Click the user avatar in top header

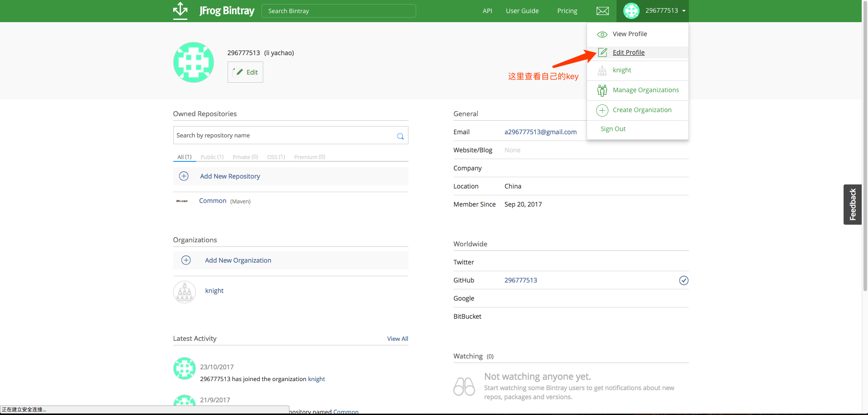[x=631, y=10]
